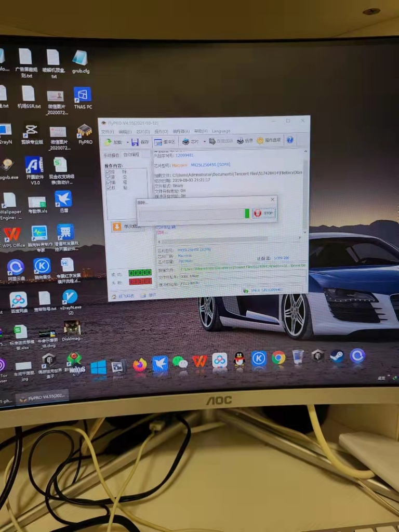Click the FlyPRO taskbar button

[43, 397]
